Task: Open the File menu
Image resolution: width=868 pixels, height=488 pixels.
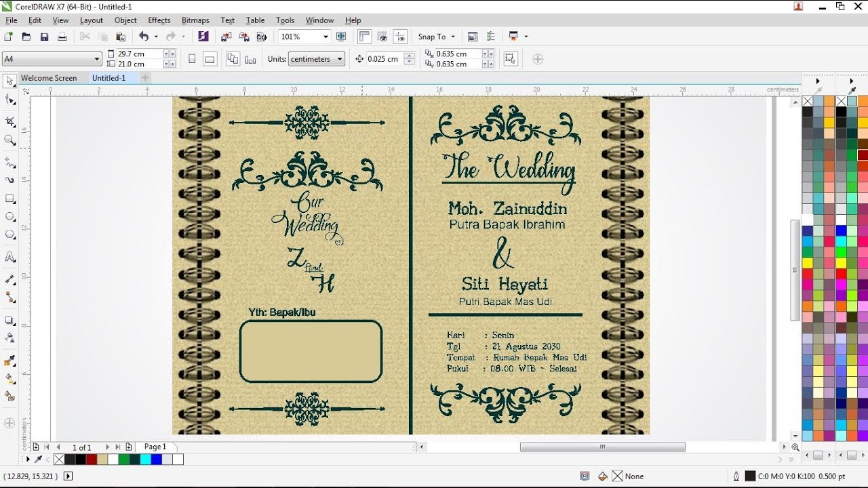Action: point(12,20)
